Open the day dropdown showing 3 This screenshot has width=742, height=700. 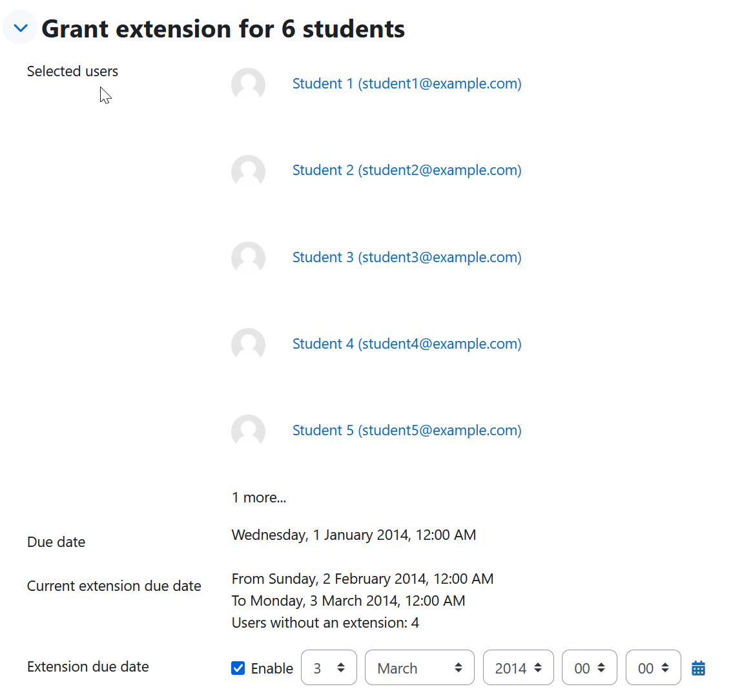[329, 667]
